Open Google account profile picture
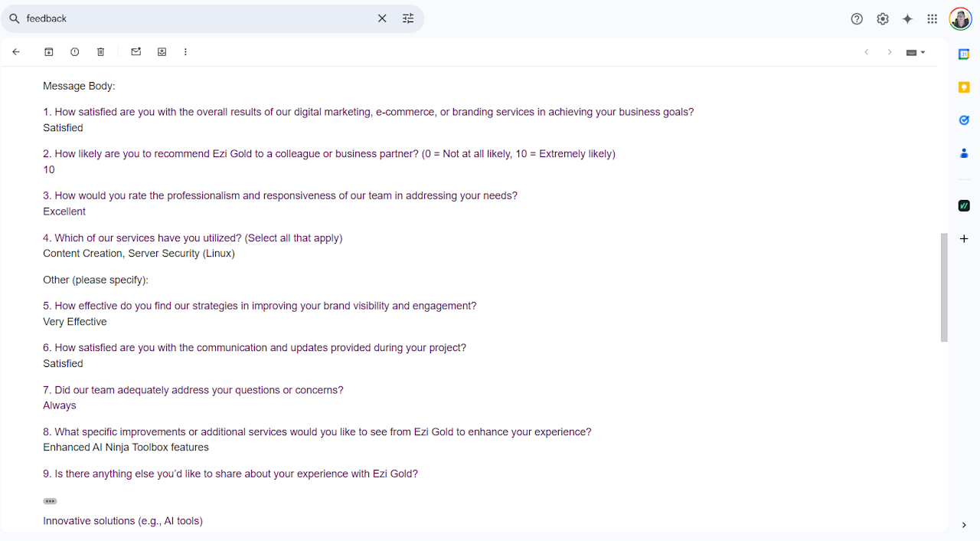Screen dimensions: 980x541 click(960, 19)
